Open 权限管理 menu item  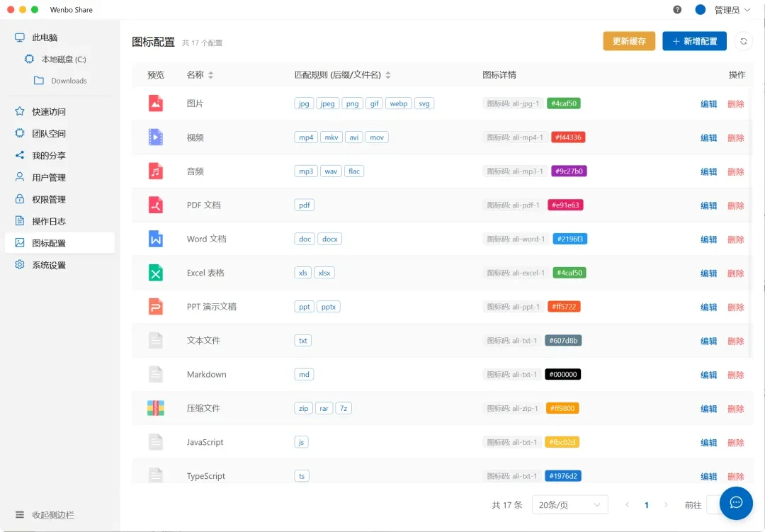coord(59,199)
